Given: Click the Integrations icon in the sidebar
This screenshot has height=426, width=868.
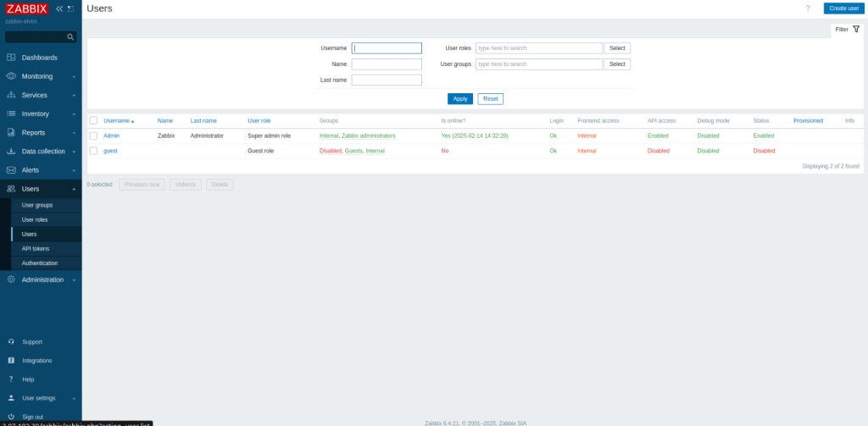Looking at the screenshot, I should pyautogui.click(x=10, y=361).
